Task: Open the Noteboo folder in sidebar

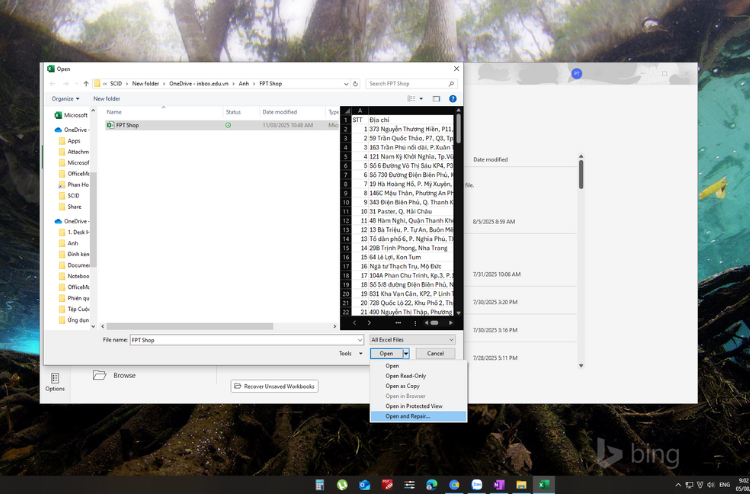Action: [73, 276]
